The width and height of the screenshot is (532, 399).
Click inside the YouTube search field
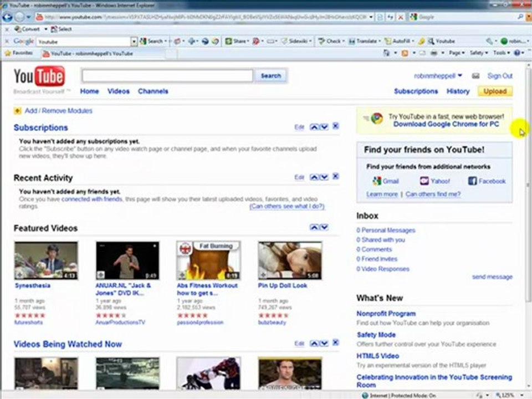pos(167,76)
